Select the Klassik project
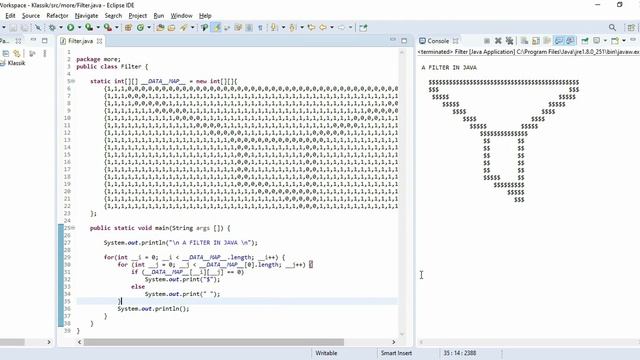Screen dimensions: 640x360 [x=16, y=63]
